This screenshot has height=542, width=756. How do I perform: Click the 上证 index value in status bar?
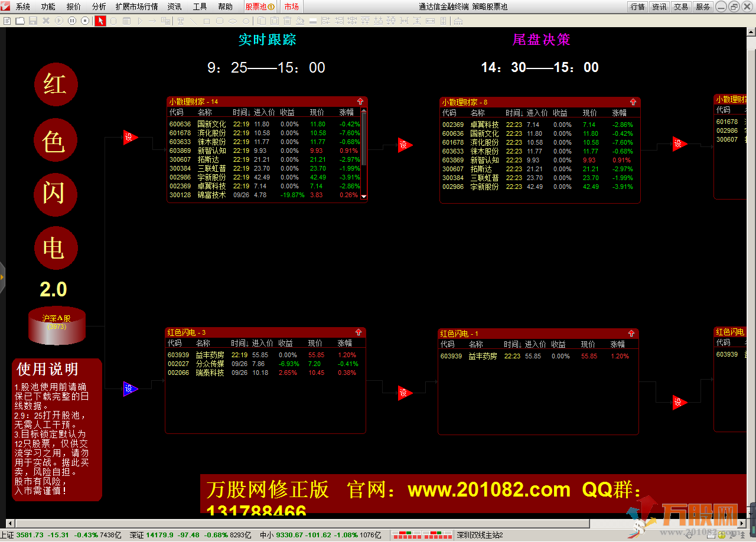pos(30,536)
